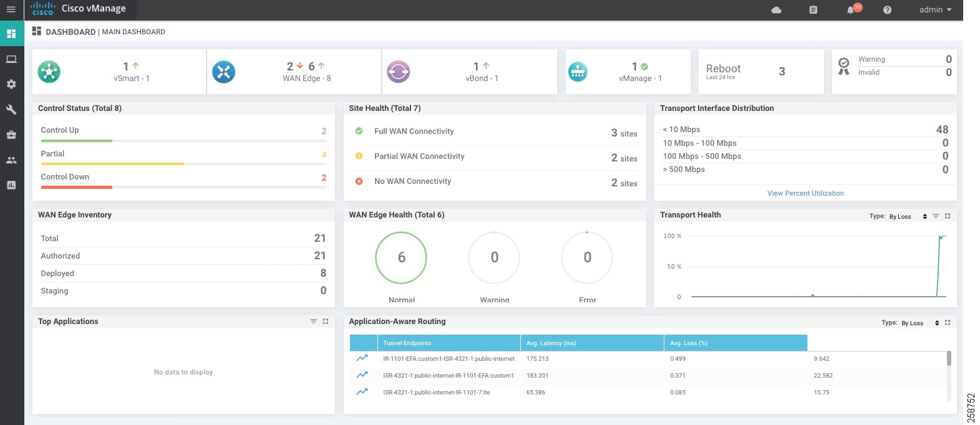Click View Percent Utilization link
This screenshot has height=425, width=980.
tap(806, 193)
